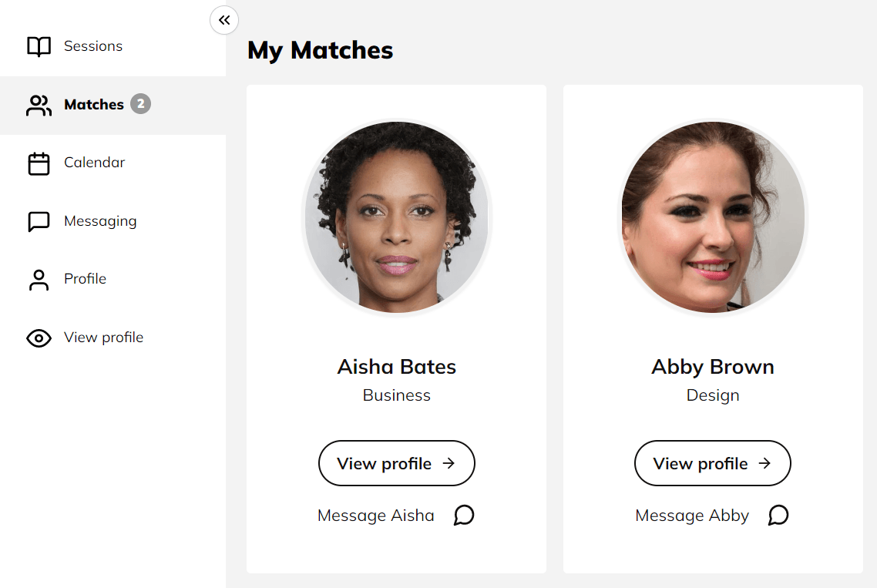Collapse the sidebar with double chevron
This screenshot has width=877, height=588.
224,20
